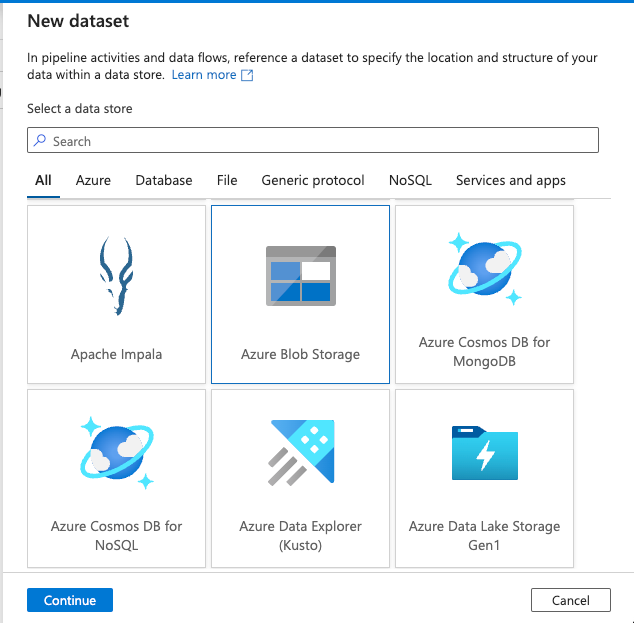Click the magnifier icon in search box
This screenshot has width=634, height=623.
[40, 141]
